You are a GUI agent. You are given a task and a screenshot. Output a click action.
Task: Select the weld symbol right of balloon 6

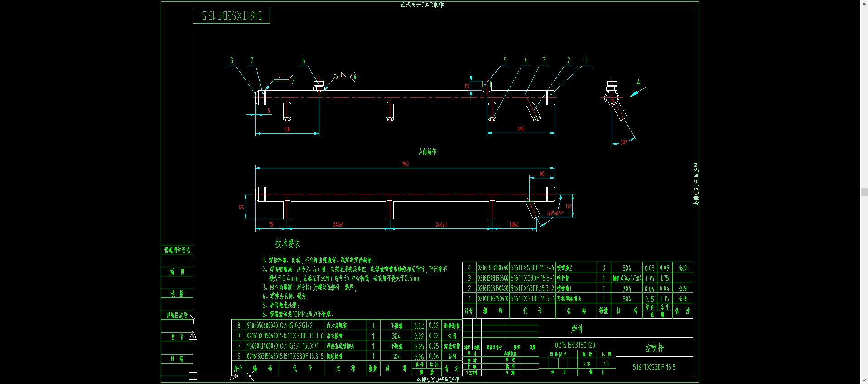click(343, 77)
